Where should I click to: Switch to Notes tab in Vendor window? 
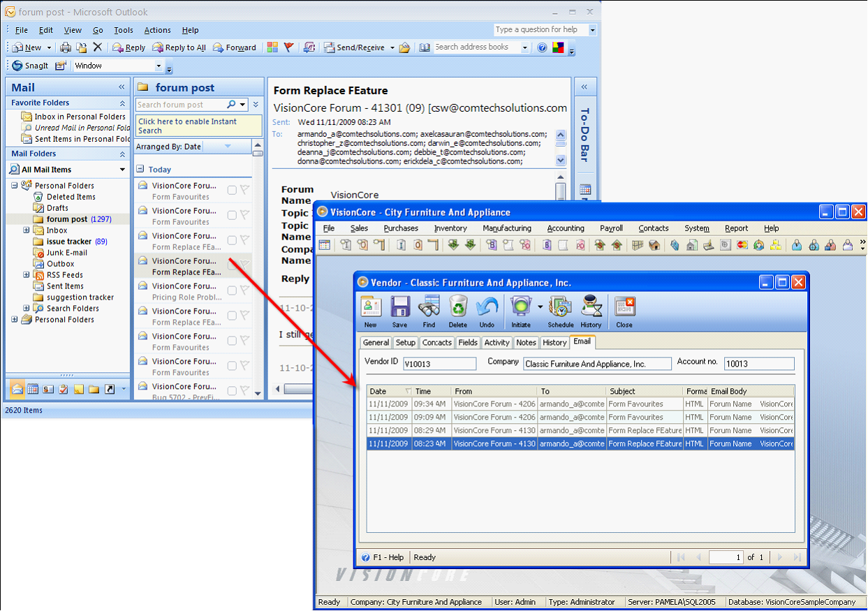(526, 342)
